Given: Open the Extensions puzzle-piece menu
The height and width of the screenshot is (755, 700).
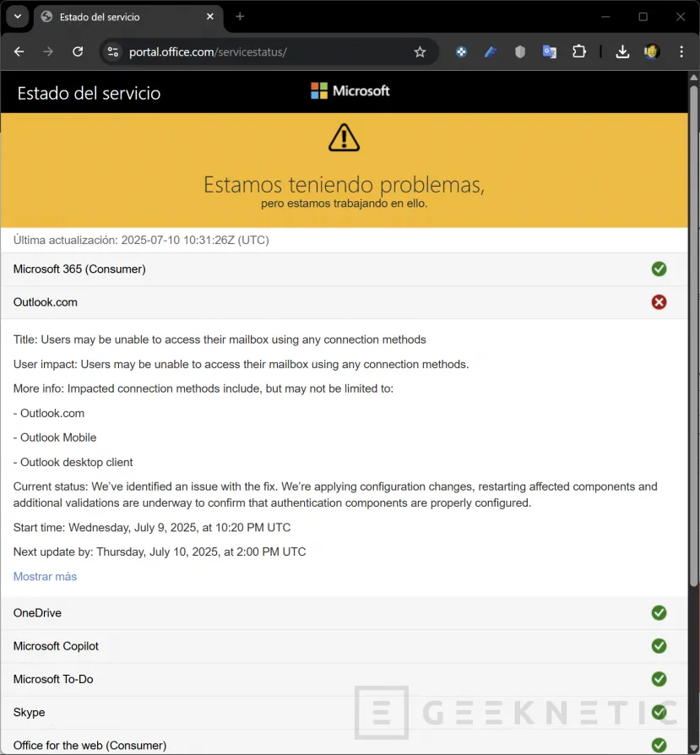Looking at the screenshot, I should pos(579,51).
